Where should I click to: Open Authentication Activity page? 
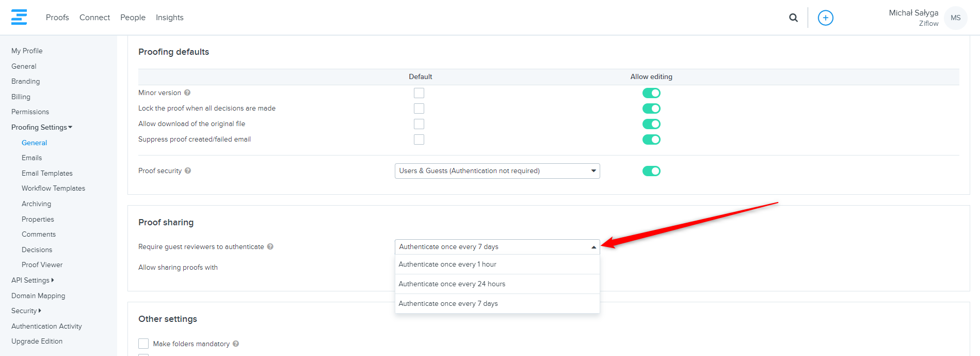[x=46, y=327]
